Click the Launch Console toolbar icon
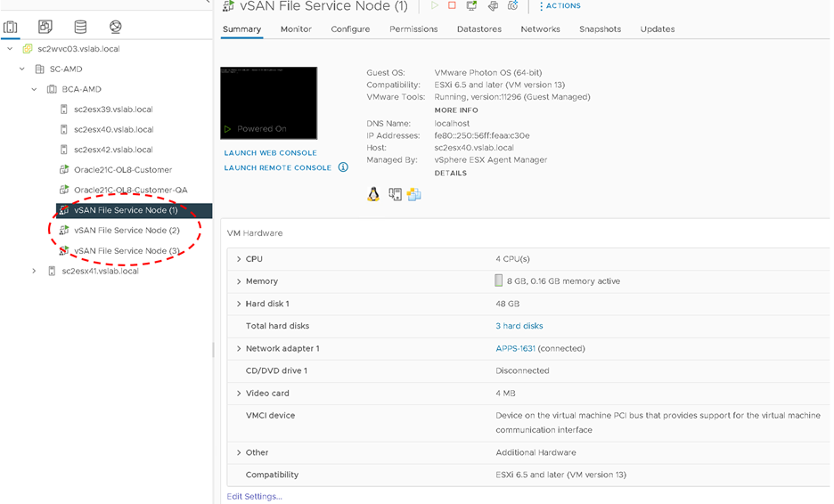 click(472, 6)
